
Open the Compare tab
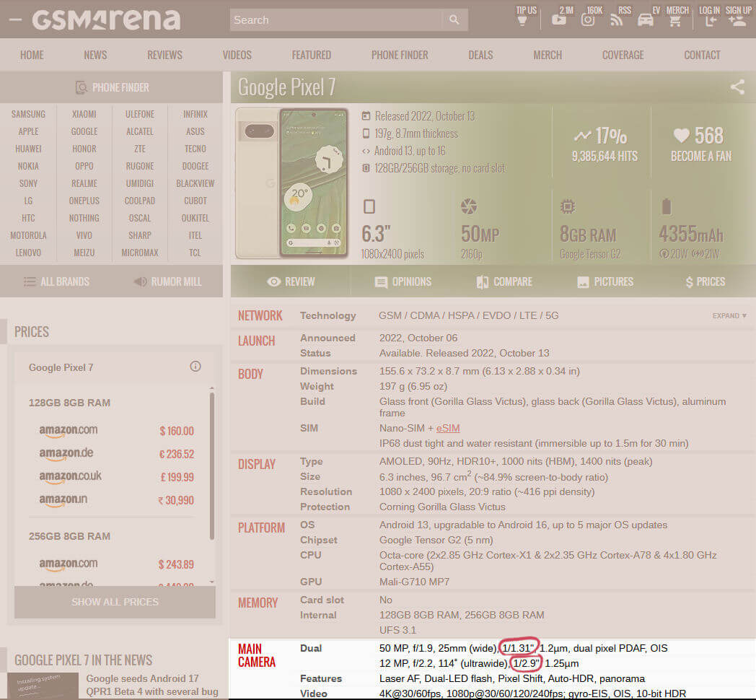[x=504, y=281]
